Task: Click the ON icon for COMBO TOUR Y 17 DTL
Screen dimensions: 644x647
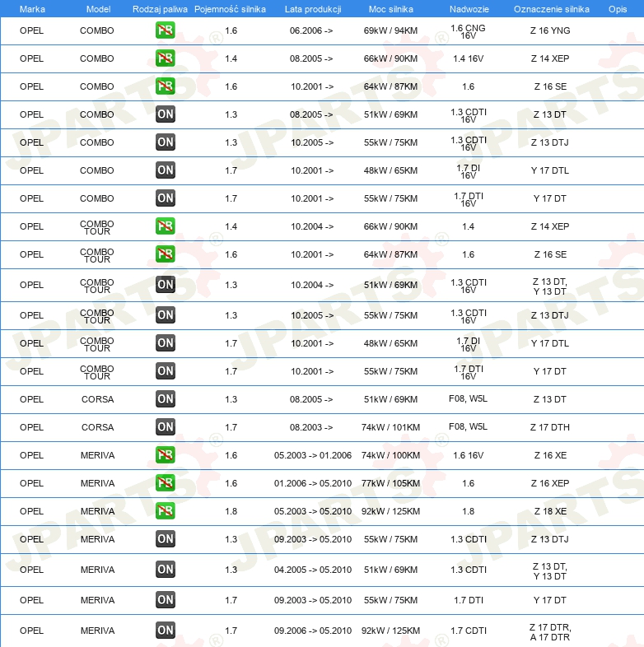Action: pyautogui.click(x=166, y=343)
